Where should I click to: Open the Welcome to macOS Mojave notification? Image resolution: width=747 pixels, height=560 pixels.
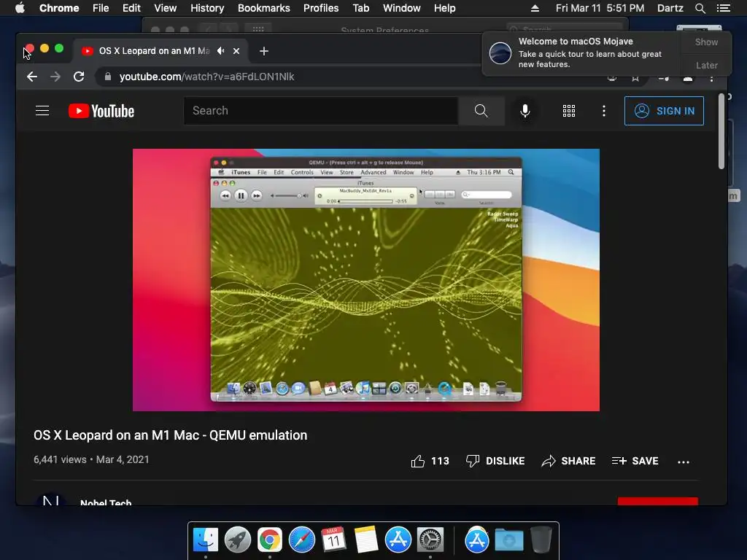pyautogui.click(x=581, y=52)
